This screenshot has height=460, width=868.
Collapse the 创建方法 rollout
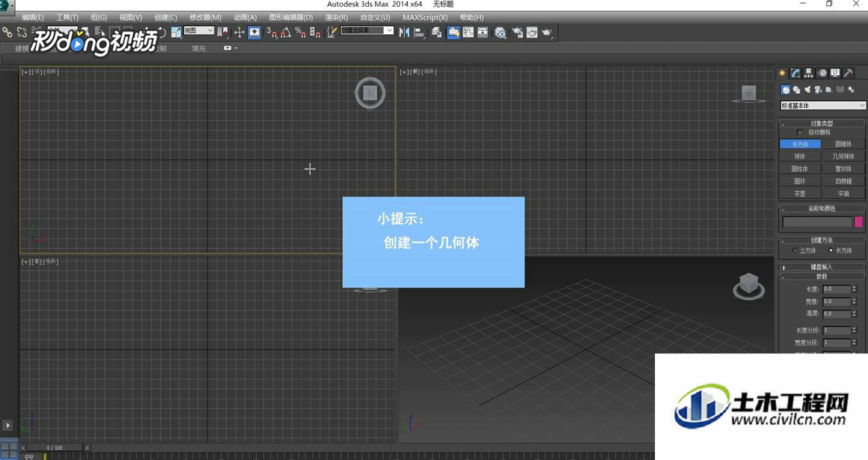[822, 240]
